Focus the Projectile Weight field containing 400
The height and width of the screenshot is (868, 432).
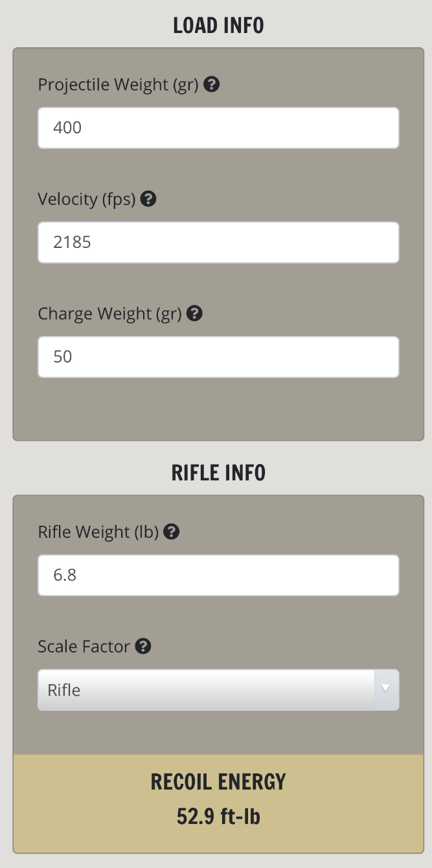(x=218, y=128)
